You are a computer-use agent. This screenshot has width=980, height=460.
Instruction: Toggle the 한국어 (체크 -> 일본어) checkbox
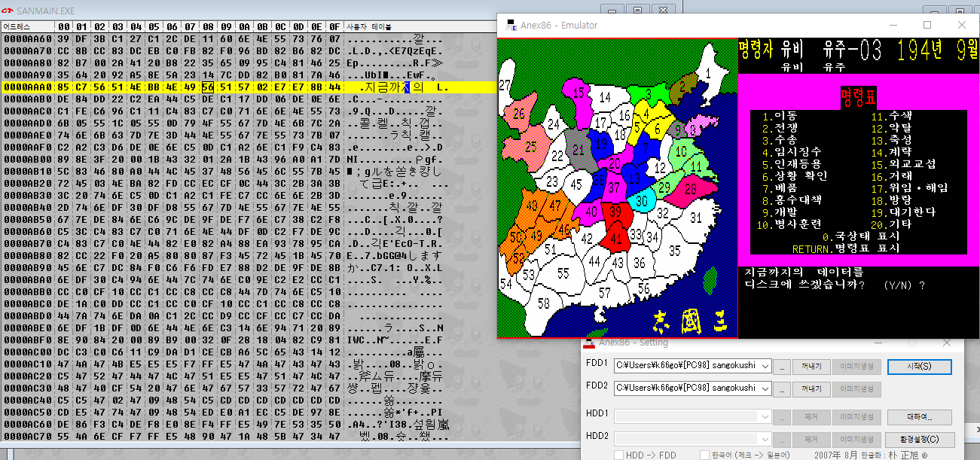[704, 455]
